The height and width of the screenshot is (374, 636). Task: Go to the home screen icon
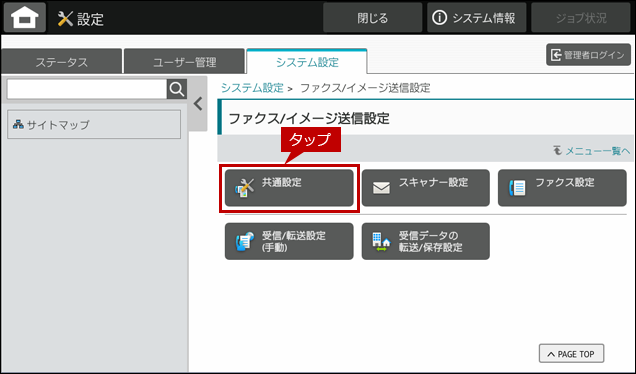click(25, 17)
